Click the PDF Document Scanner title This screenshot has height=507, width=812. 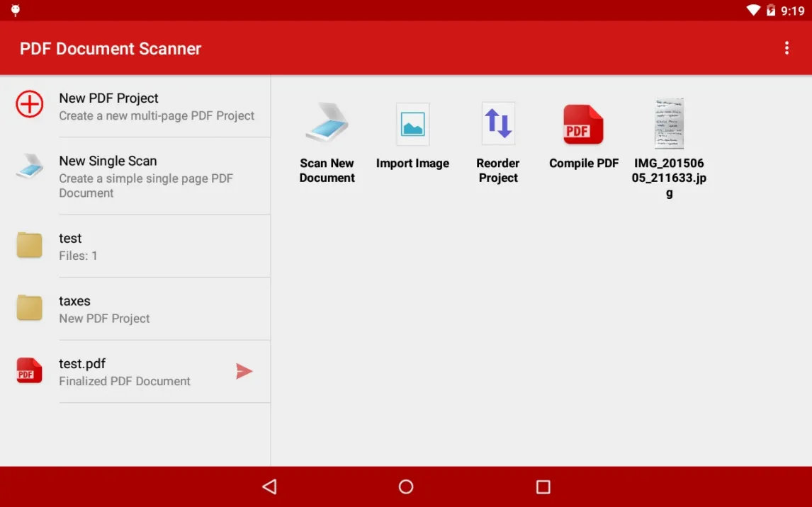(111, 49)
